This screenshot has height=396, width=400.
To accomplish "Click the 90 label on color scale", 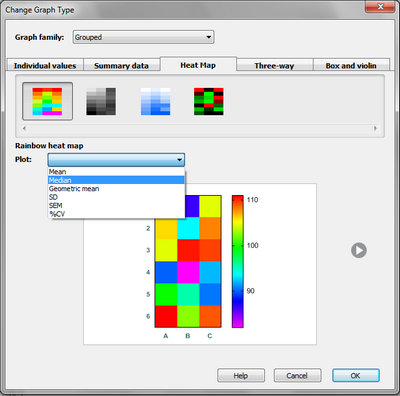I will click(x=251, y=291).
